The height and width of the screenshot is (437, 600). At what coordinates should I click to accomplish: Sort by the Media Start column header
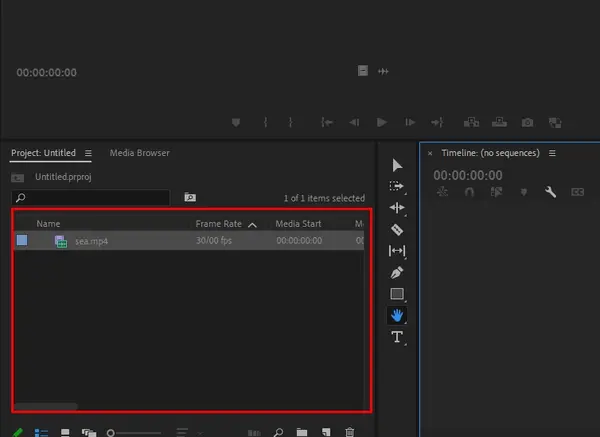point(298,223)
